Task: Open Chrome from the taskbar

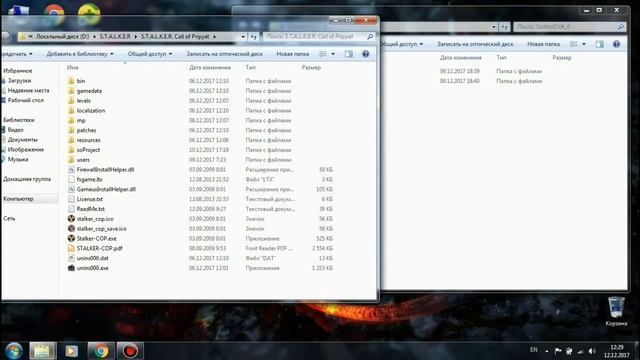Action: tap(101, 351)
